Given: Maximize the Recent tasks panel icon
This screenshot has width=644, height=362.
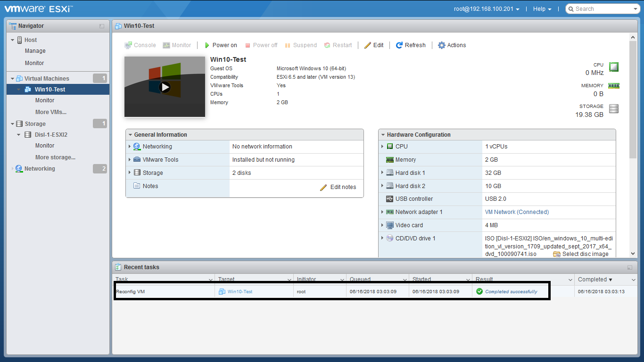Looking at the screenshot, I should (x=629, y=267).
